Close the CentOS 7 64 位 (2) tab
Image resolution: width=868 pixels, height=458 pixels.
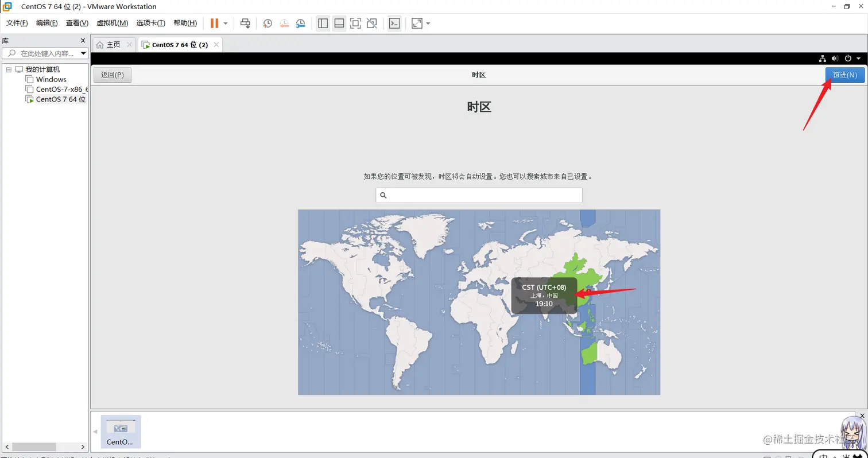(216, 44)
